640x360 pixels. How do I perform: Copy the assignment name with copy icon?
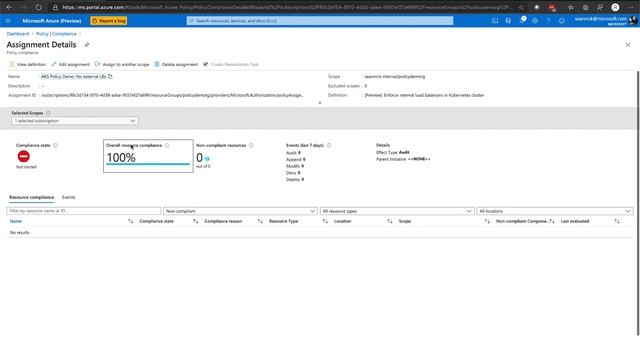tap(110, 76)
